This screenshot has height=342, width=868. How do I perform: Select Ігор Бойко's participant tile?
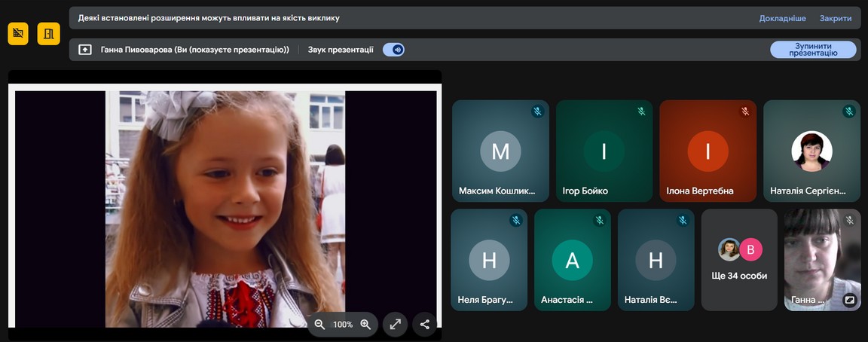[x=604, y=151]
